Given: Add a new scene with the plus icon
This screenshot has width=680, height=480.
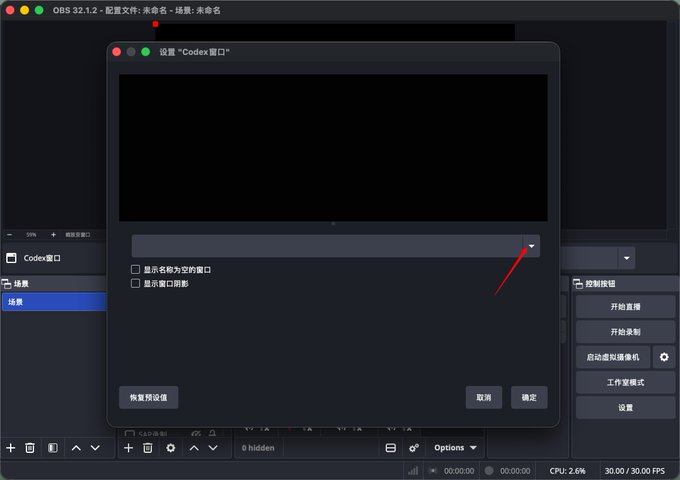Looking at the screenshot, I should (x=11, y=448).
